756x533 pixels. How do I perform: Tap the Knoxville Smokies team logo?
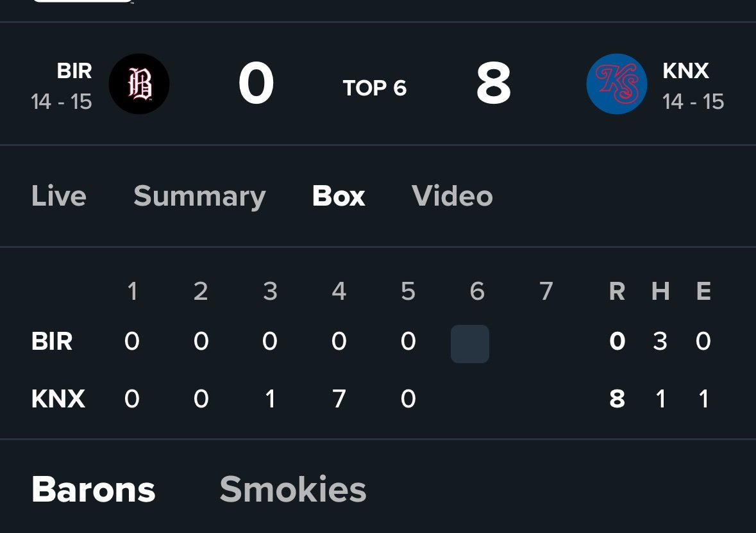[x=617, y=84]
